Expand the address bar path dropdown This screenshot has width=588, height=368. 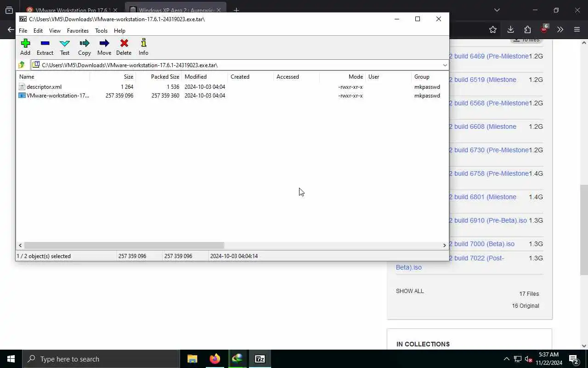click(445, 65)
